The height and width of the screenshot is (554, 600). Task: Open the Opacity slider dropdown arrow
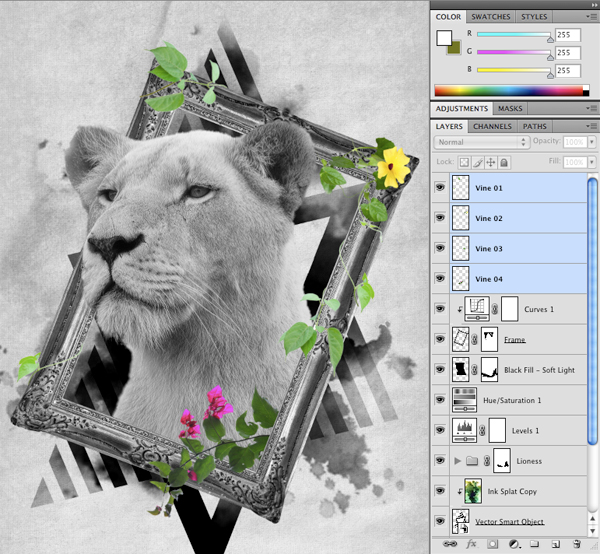pos(592,142)
